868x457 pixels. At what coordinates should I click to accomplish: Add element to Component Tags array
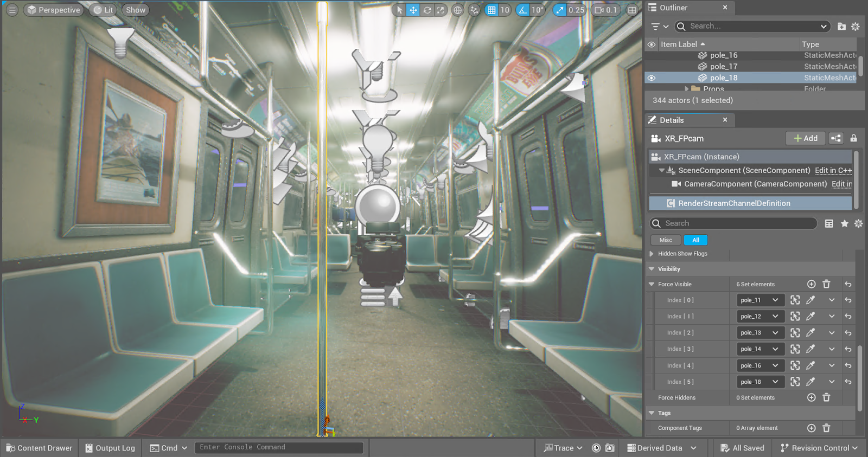pyautogui.click(x=811, y=428)
